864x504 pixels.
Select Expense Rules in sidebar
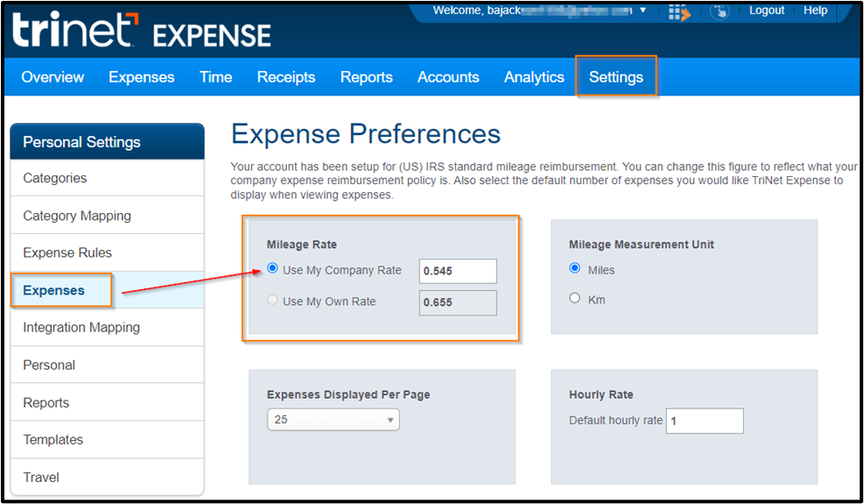107,252
